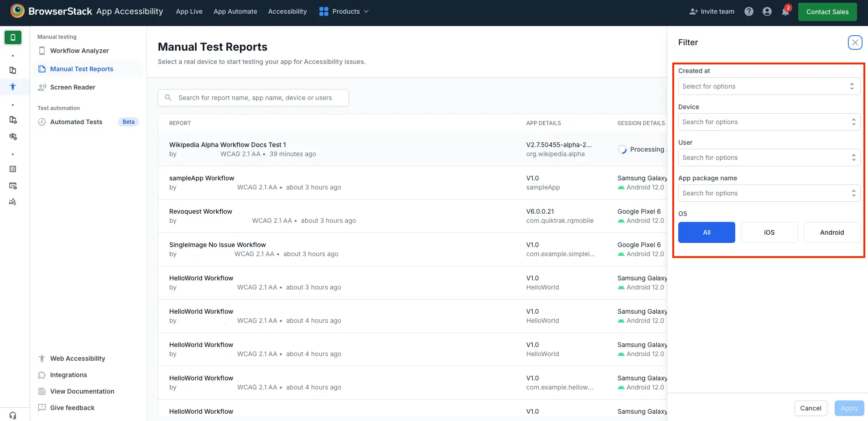Image resolution: width=868 pixels, height=421 pixels.
Task: Select the All OS filter option
Action: [x=706, y=232]
